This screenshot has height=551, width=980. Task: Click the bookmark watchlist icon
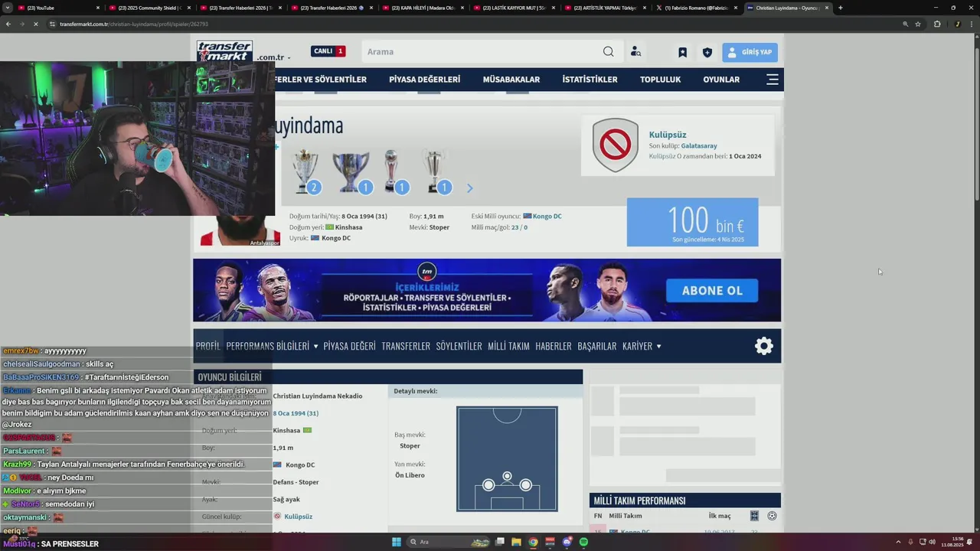click(x=682, y=52)
